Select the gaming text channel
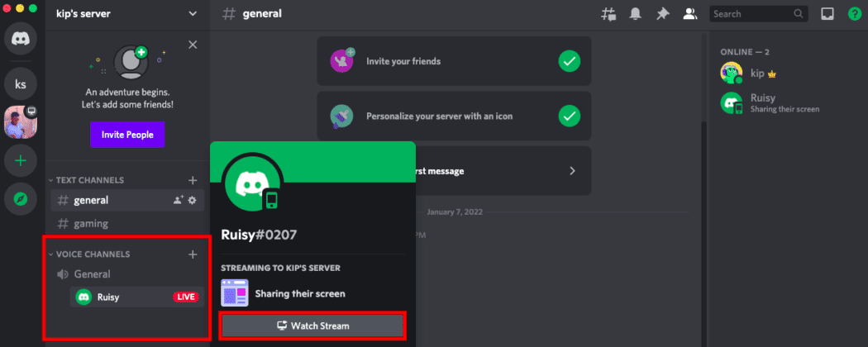Viewport: 868px width, 347px height. coord(91,224)
